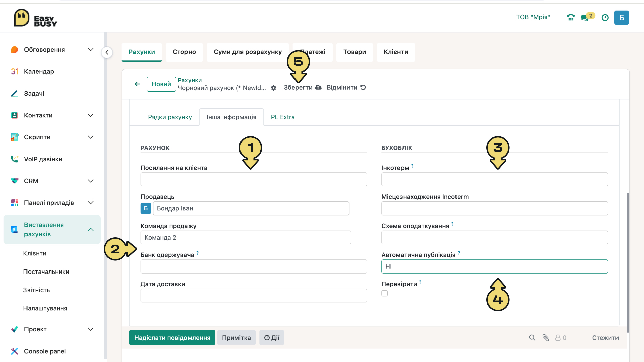Click the Контакти sidebar icon

click(x=15, y=115)
